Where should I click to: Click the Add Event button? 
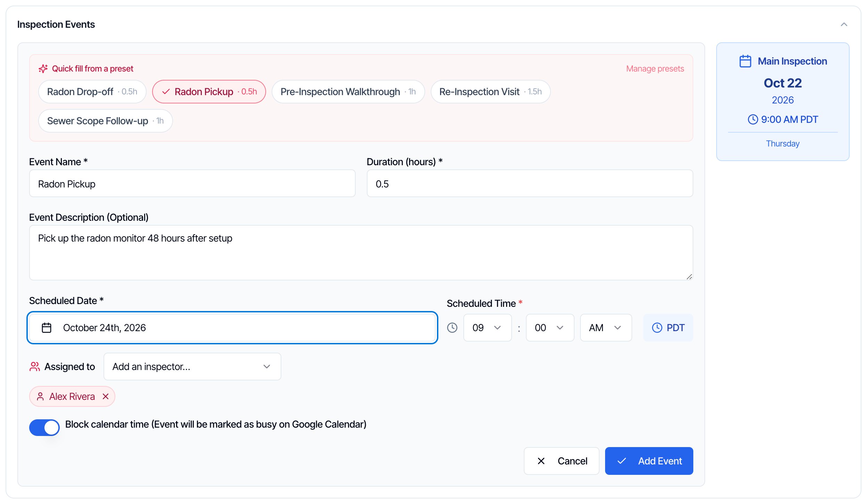[x=649, y=461]
